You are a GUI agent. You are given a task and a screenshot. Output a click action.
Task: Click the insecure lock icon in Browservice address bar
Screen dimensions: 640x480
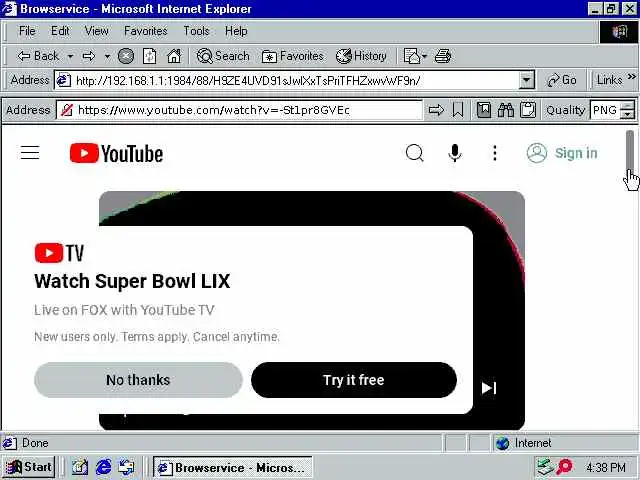point(67,110)
